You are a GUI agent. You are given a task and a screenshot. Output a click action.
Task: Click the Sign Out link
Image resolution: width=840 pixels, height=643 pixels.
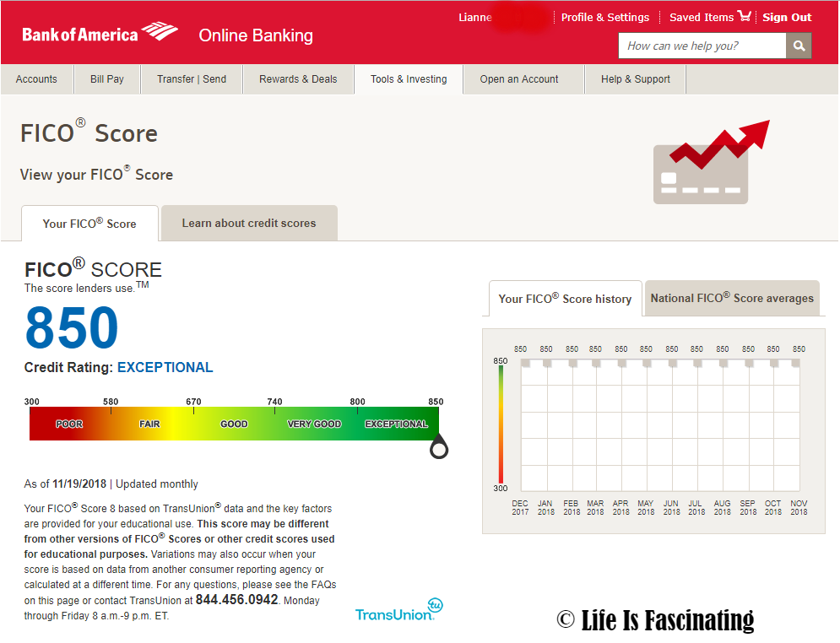[x=787, y=17]
